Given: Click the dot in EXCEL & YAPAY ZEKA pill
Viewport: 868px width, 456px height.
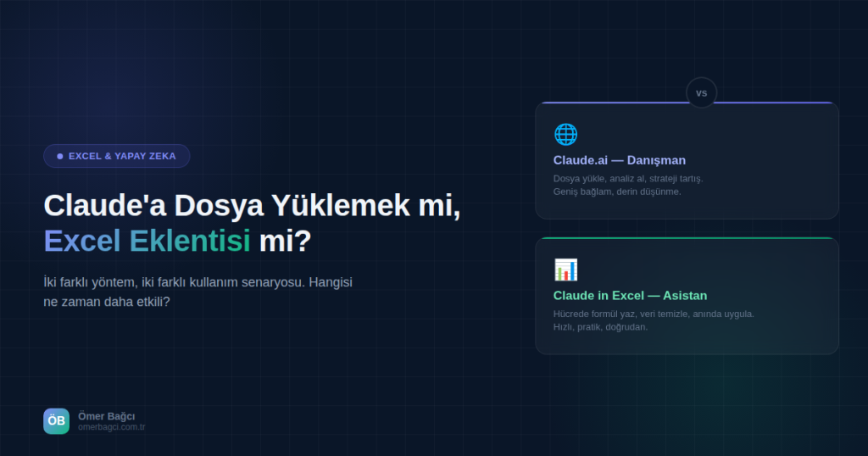Looking at the screenshot, I should click(60, 157).
